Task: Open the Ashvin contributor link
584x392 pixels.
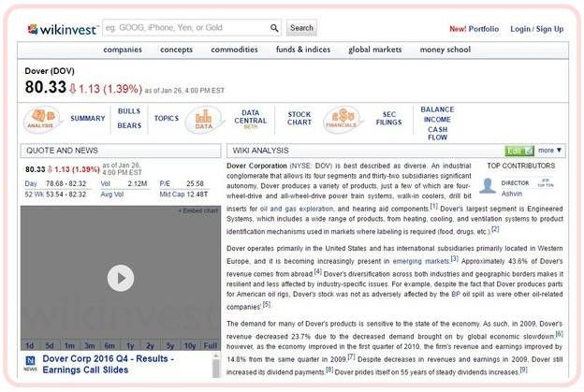Action: [x=511, y=194]
